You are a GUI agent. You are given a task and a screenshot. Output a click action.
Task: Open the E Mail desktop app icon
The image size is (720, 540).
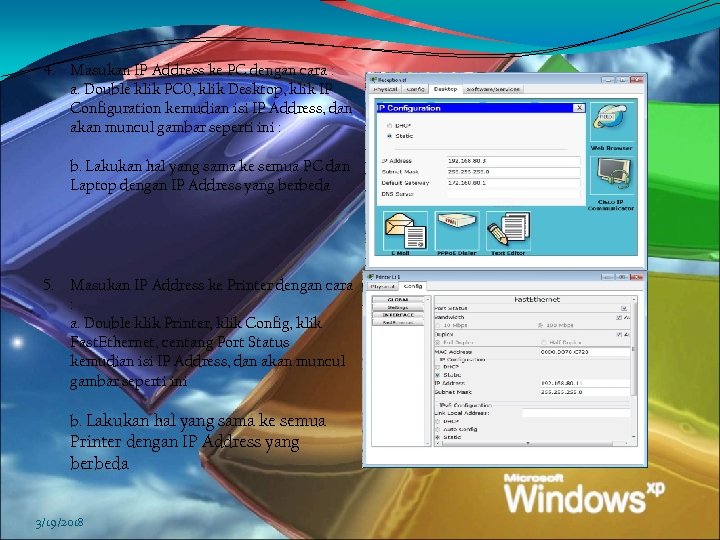[x=405, y=231]
